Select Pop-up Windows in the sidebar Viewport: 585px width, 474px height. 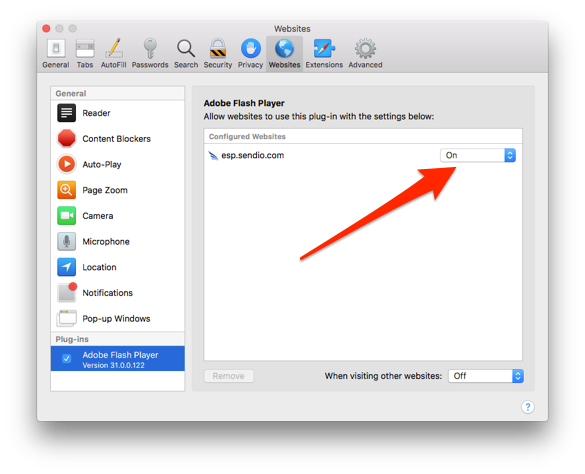(118, 319)
